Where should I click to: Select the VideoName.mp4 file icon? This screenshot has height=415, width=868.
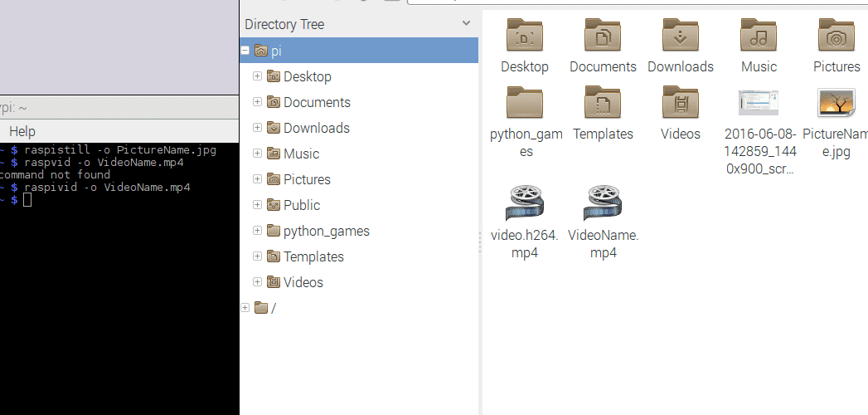tap(603, 204)
